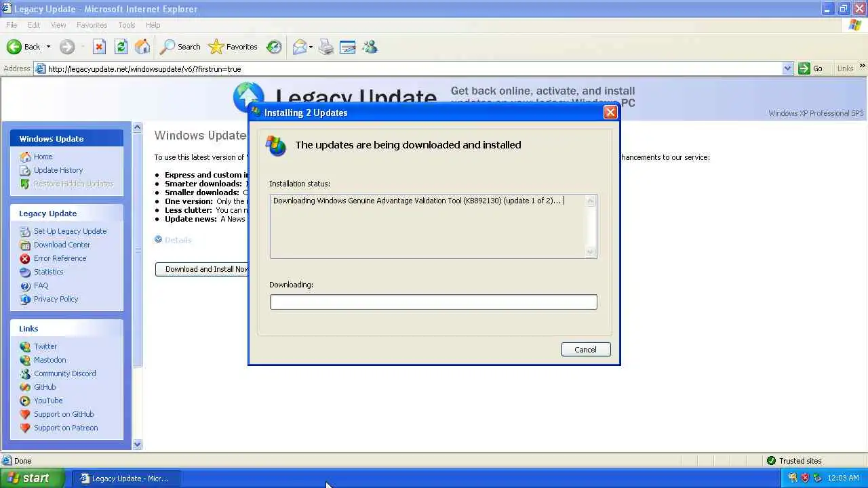Click the Start button
This screenshot has width=868, height=488.
click(x=32, y=478)
